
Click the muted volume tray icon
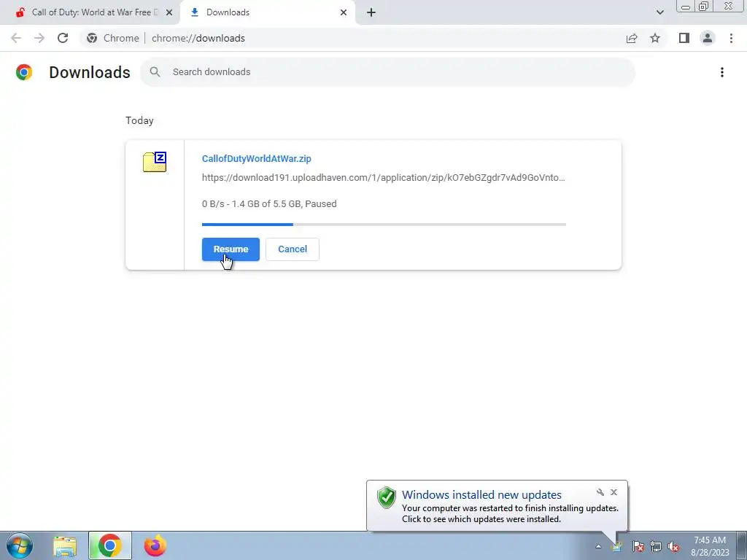click(x=673, y=546)
